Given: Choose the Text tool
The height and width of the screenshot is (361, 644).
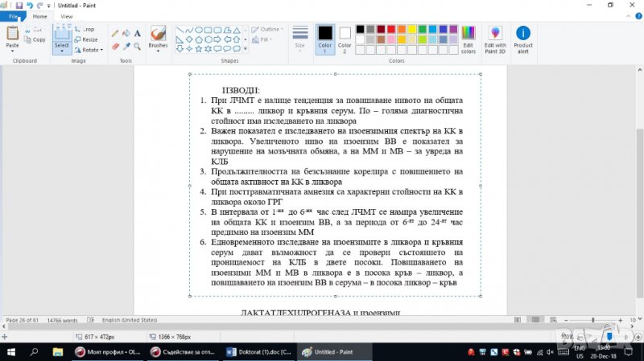Looking at the screenshot, I should pos(138,34).
